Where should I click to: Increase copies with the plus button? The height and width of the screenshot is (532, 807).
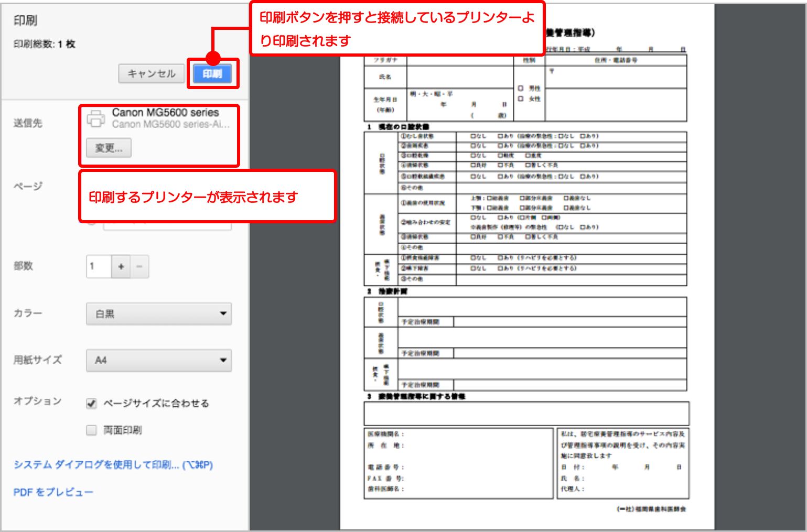click(x=121, y=266)
